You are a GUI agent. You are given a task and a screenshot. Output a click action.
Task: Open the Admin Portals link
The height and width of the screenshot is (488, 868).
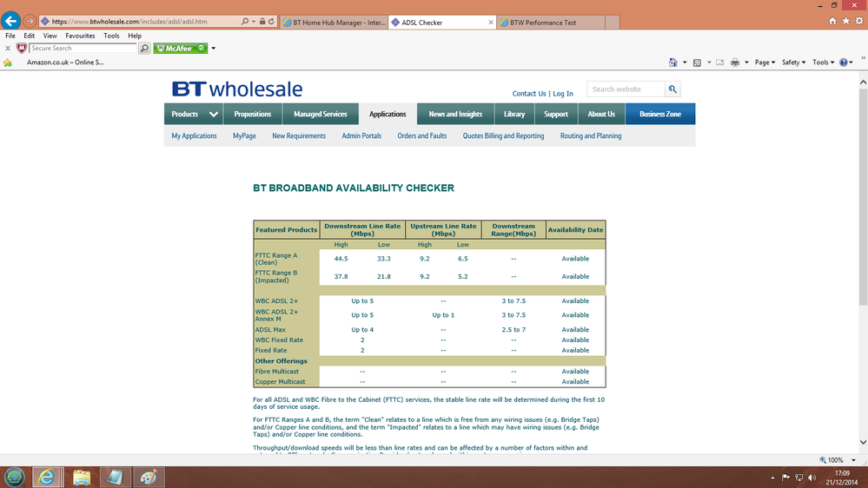coord(361,135)
